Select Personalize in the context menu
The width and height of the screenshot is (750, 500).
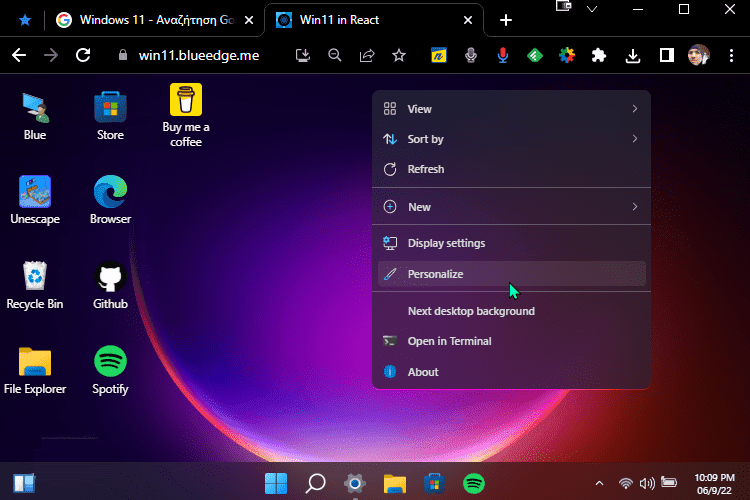pos(511,274)
